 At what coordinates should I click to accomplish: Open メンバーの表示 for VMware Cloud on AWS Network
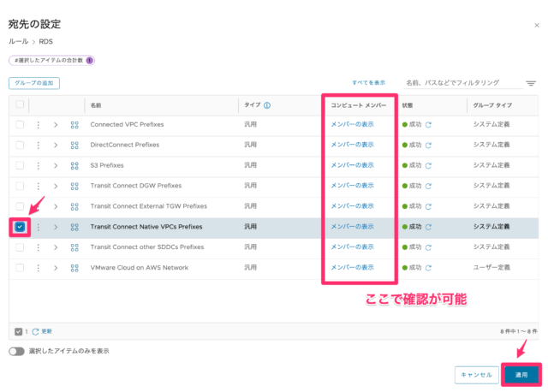point(352,268)
